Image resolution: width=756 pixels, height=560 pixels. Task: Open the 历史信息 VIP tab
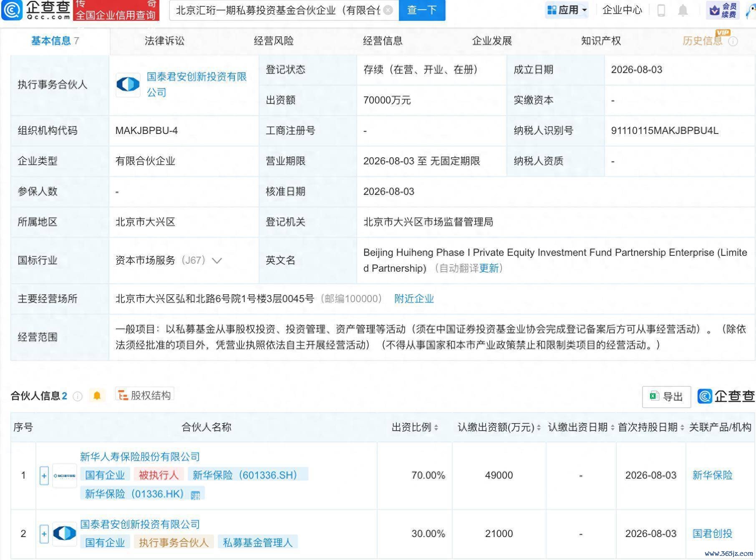tap(703, 40)
